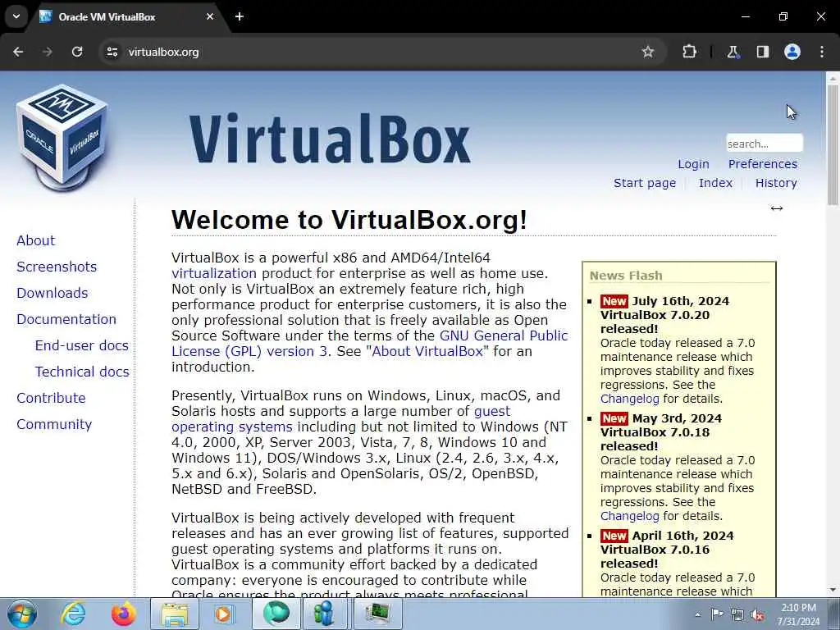The width and height of the screenshot is (840, 630).
Task: Open the Login link
Action: coord(693,164)
